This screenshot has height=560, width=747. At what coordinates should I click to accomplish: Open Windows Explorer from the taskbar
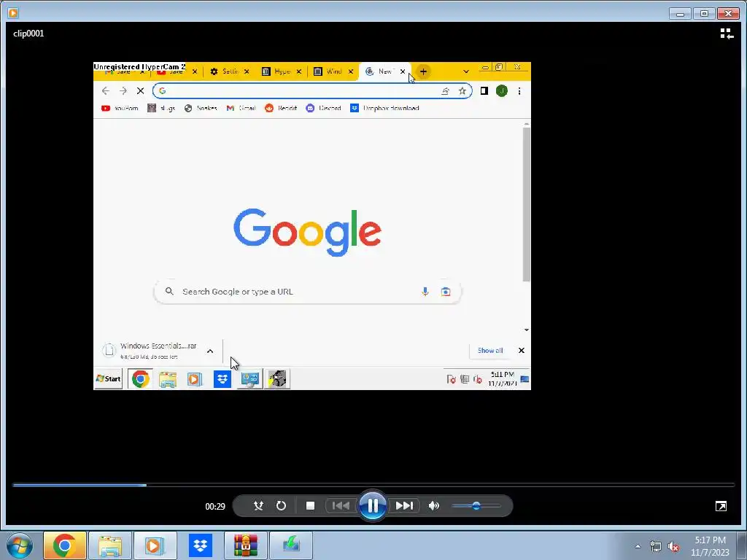tap(110, 545)
